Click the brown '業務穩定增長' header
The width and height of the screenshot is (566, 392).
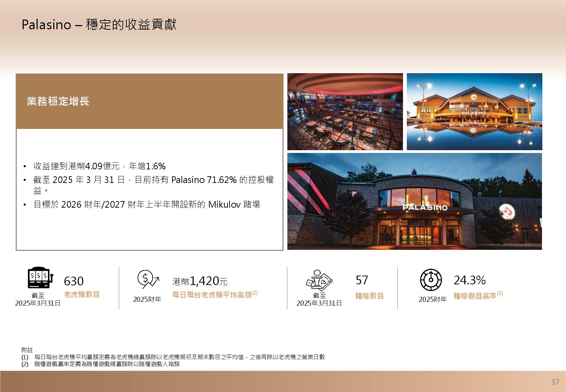pyautogui.click(x=149, y=101)
